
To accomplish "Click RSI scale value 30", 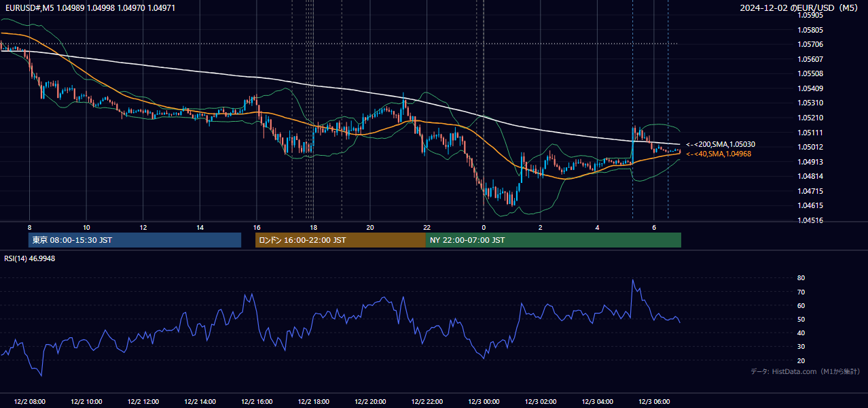I will 801,346.
